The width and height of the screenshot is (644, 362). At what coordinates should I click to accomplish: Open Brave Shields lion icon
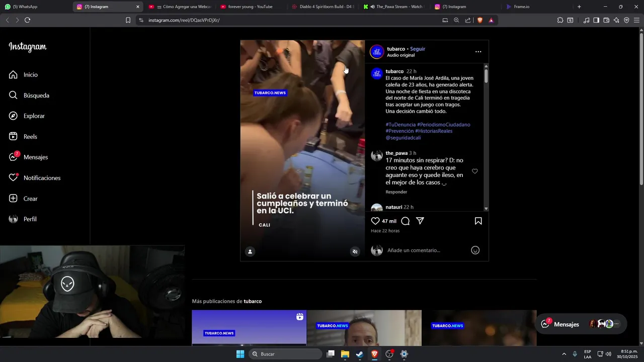[479, 20]
